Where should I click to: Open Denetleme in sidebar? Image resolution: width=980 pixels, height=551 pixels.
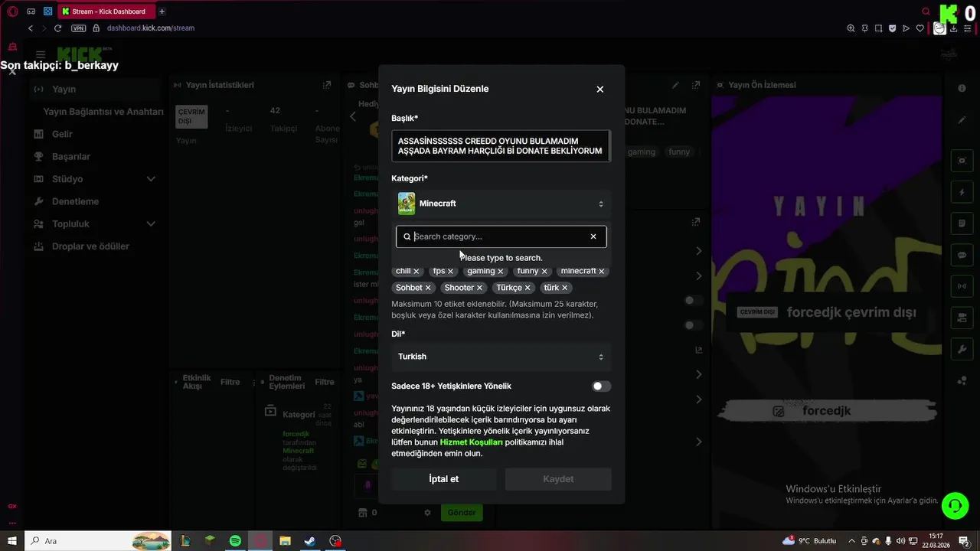coord(75,201)
